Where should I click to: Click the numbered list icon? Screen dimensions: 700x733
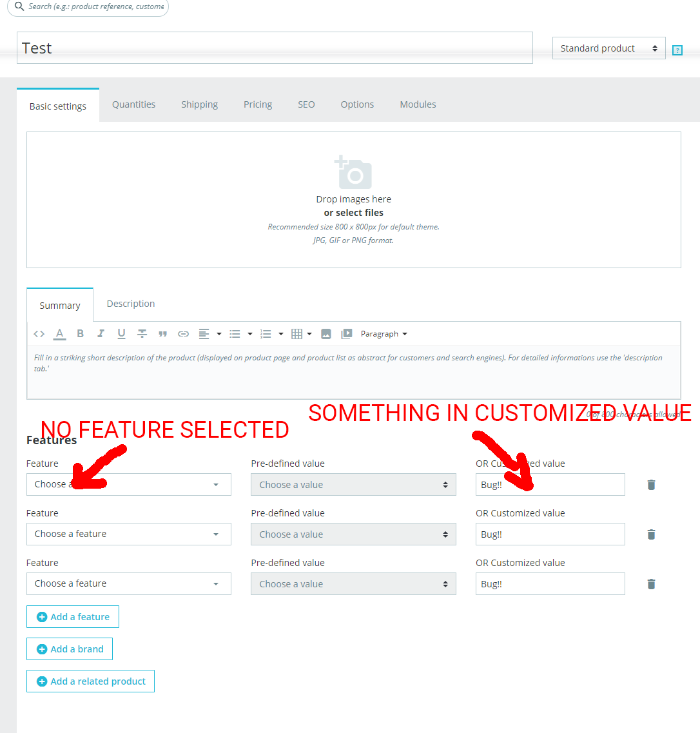click(x=266, y=334)
